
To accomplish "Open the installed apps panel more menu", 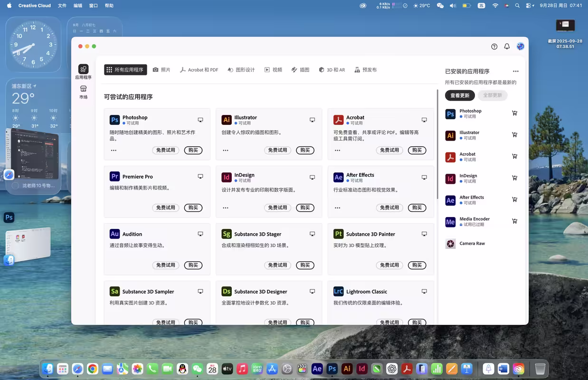I will [x=516, y=71].
